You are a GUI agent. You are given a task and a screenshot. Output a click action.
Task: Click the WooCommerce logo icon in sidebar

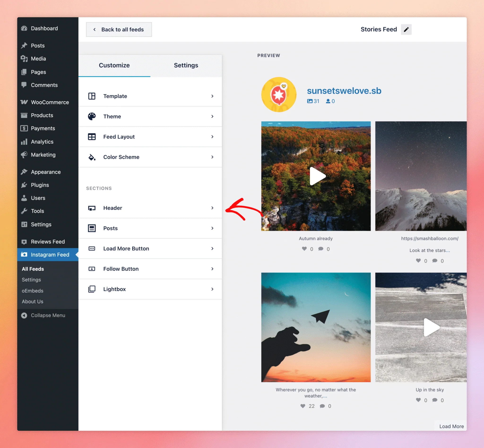24,102
